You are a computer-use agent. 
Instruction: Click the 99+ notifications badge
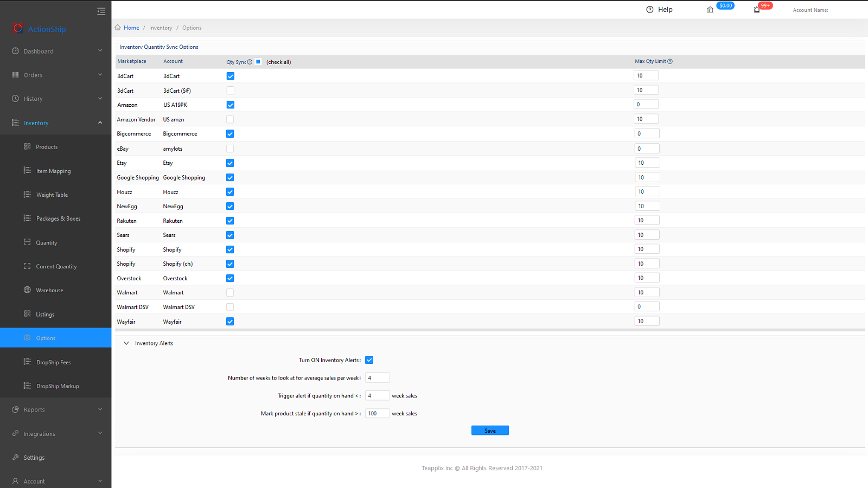coord(765,5)
